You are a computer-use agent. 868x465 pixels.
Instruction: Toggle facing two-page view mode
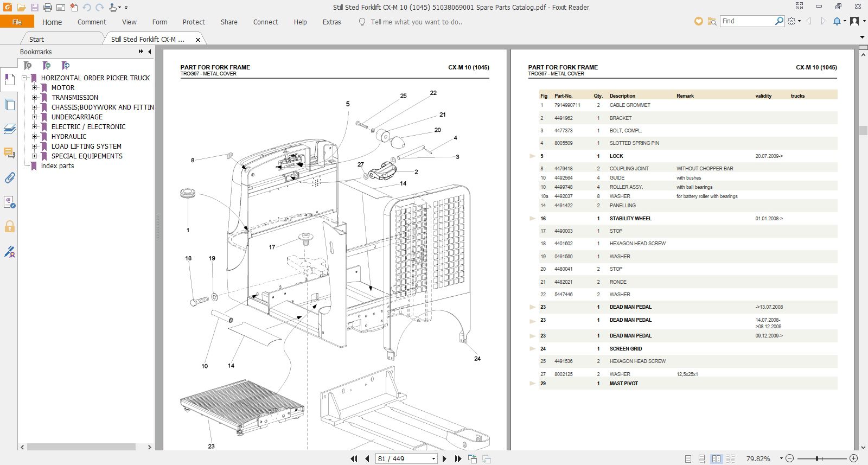click(716, 458)
